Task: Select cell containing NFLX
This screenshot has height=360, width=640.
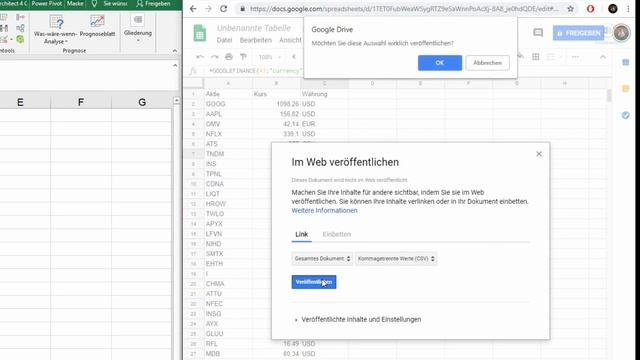Action: (228, 134)
